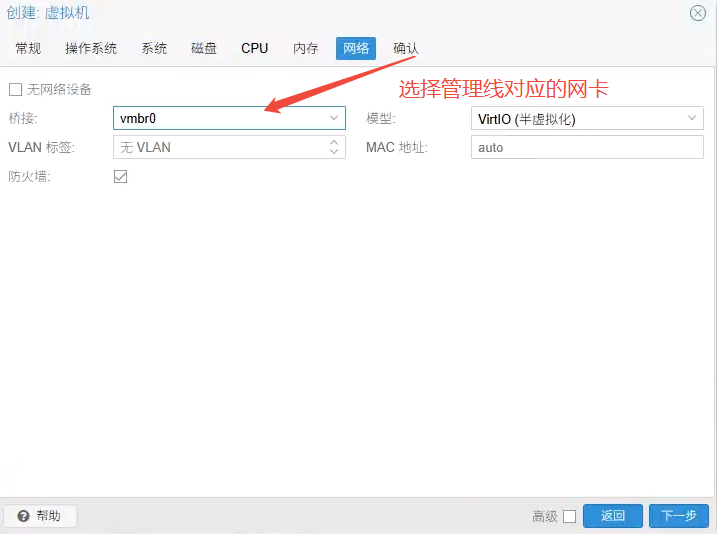This screenshot has height=534, width=717.
Task: Toggle the 无网络设备 checkbox
Action: (x=15, y=89)
